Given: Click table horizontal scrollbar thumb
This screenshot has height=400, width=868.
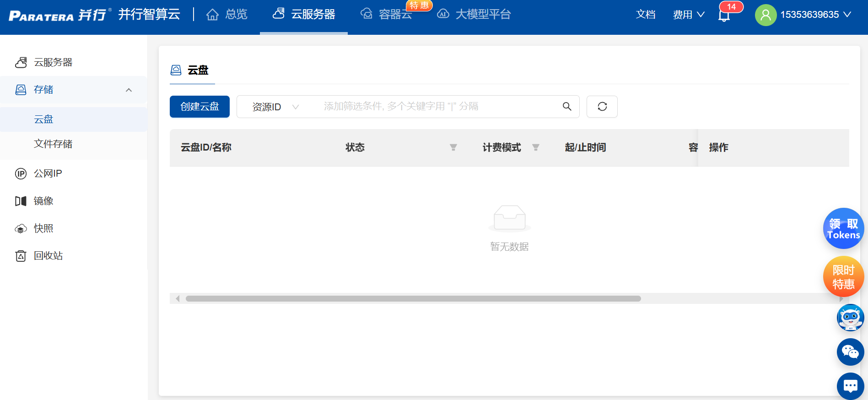Looking at the screenshot, I should 413,299.
